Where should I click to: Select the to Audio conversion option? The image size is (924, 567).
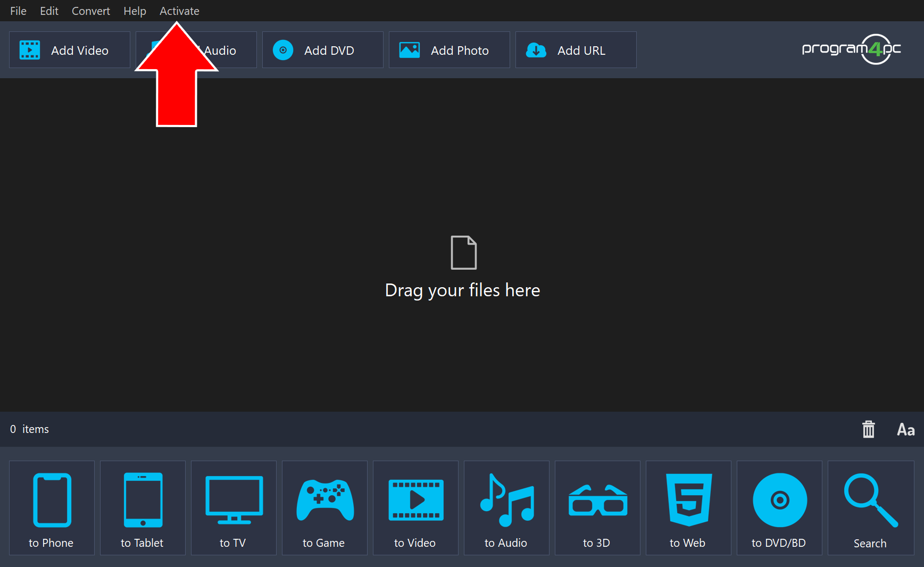click(x=506, y=508)
